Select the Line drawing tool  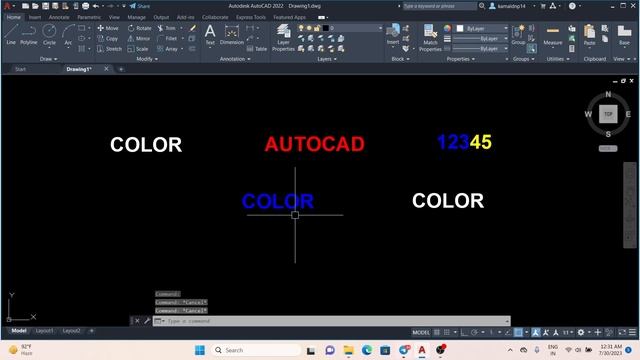point(11,34)
